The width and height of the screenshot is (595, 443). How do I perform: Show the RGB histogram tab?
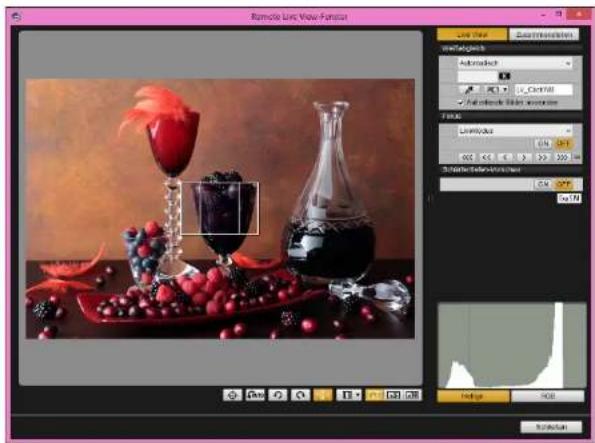(x=548, y=396)
